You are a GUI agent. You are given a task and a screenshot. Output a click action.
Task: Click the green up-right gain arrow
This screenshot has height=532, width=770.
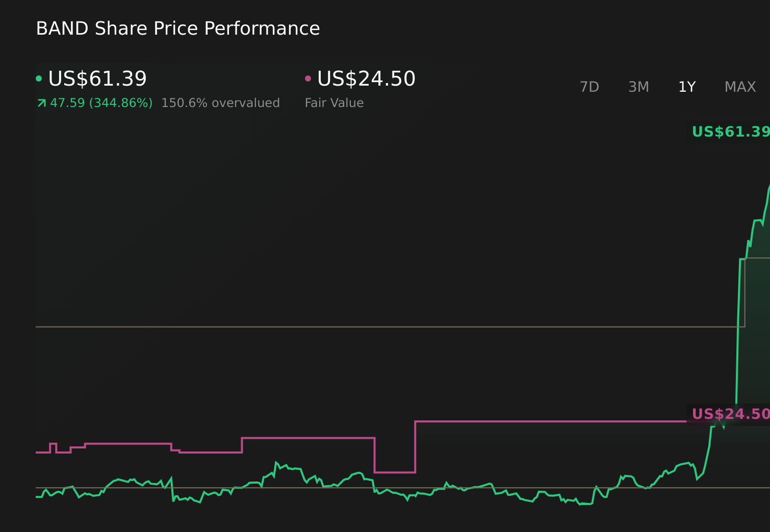click(42, 103)
